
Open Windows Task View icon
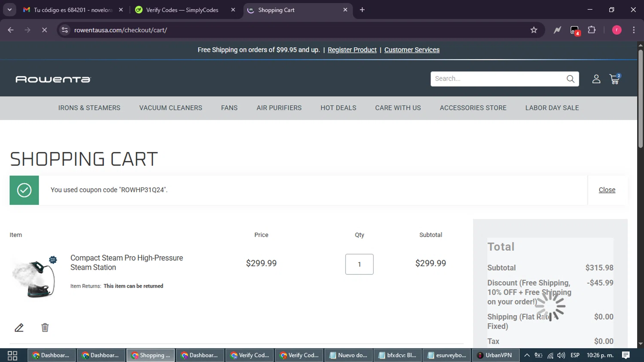click(12, 356)
